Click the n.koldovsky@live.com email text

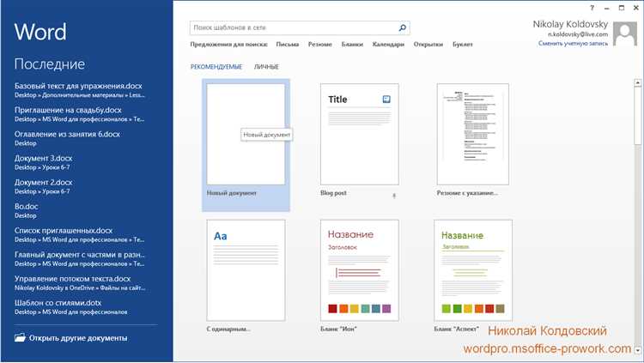click(578, 34)
